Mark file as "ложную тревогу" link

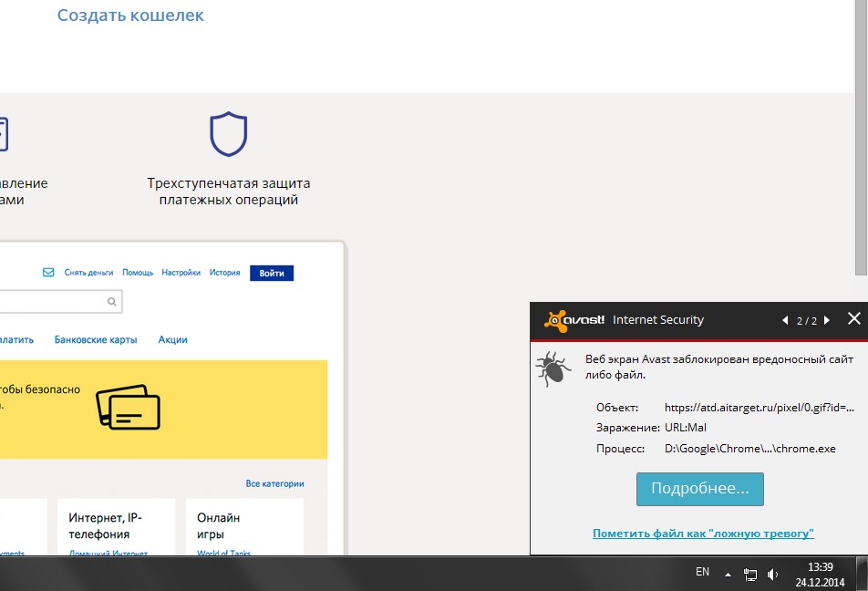point(703,534)
